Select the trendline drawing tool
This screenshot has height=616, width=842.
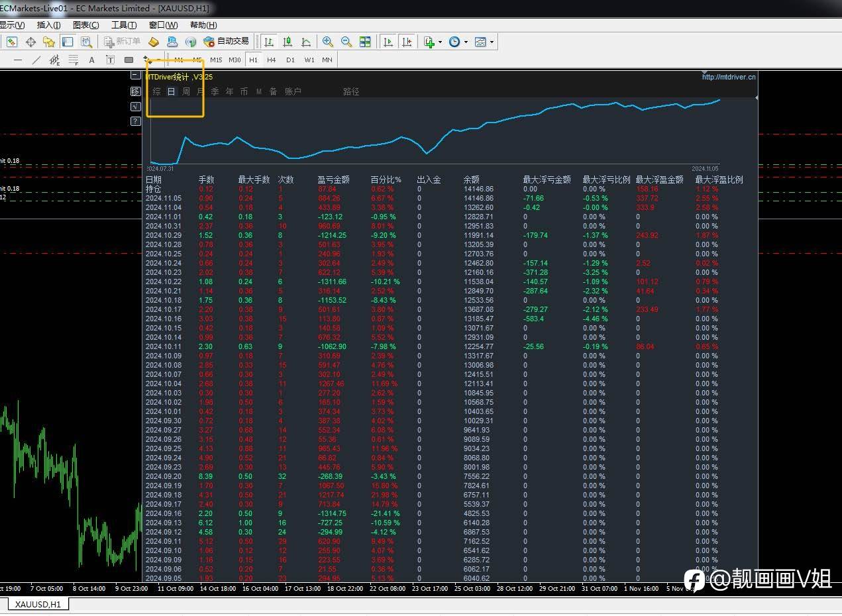36,60
